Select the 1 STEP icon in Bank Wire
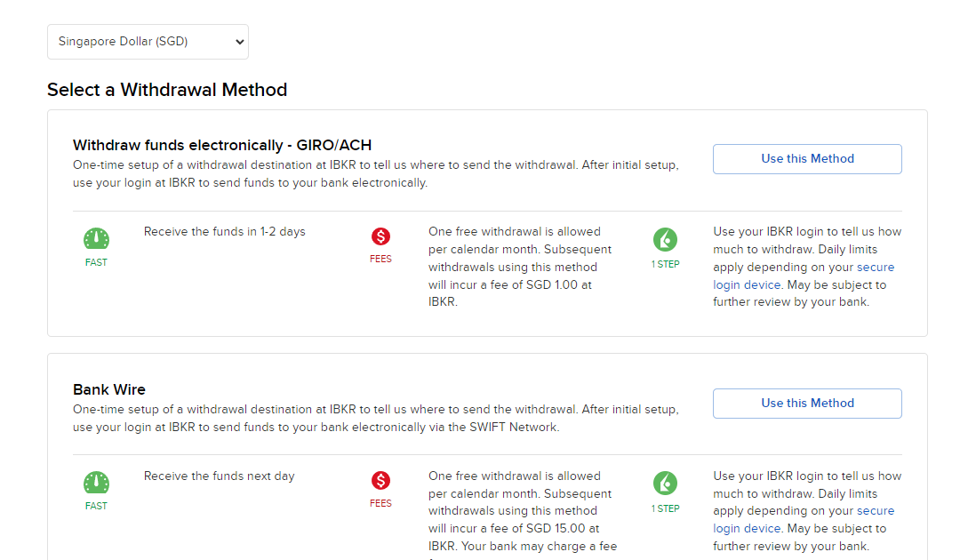The image size is (960, 560). click(665, 484)
